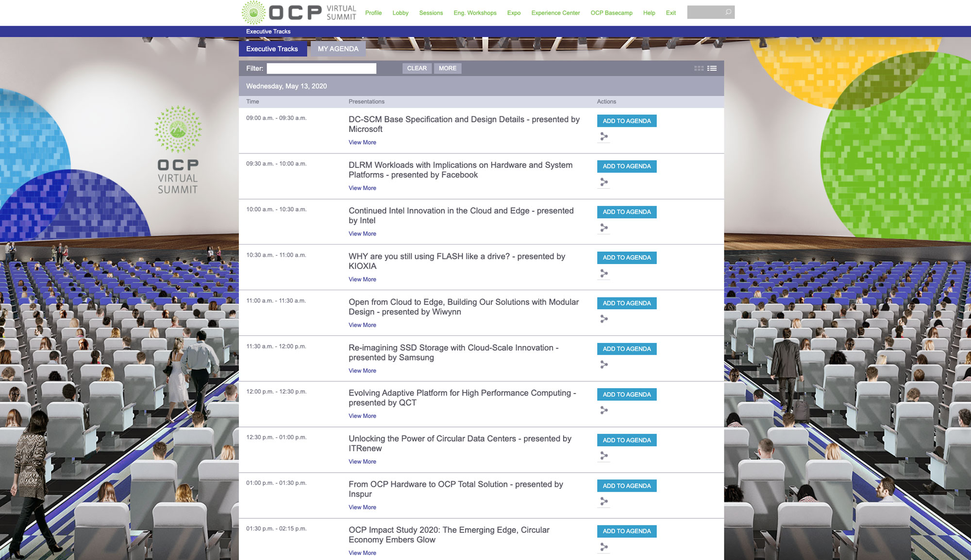View More for Evolving Adaptive Platform
Image resolution: width=971 pixels, height=560 pixels.
(x=362, y=416)
